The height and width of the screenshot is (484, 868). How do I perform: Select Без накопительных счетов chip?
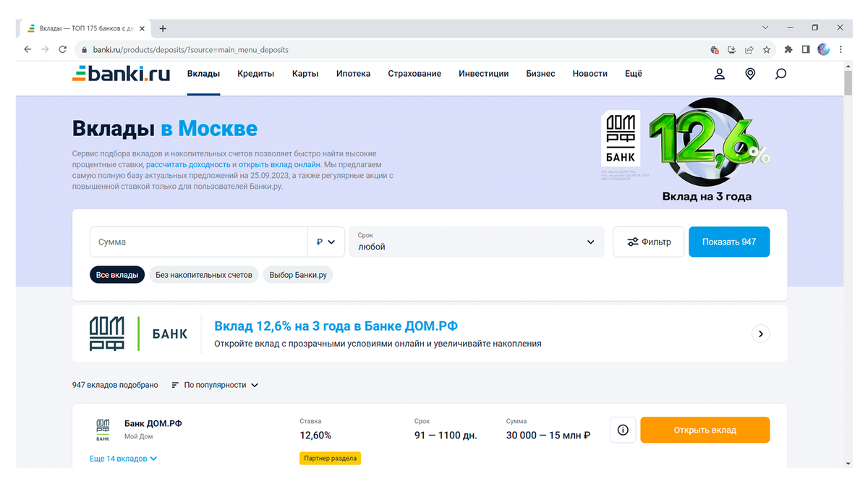[203, 275]
